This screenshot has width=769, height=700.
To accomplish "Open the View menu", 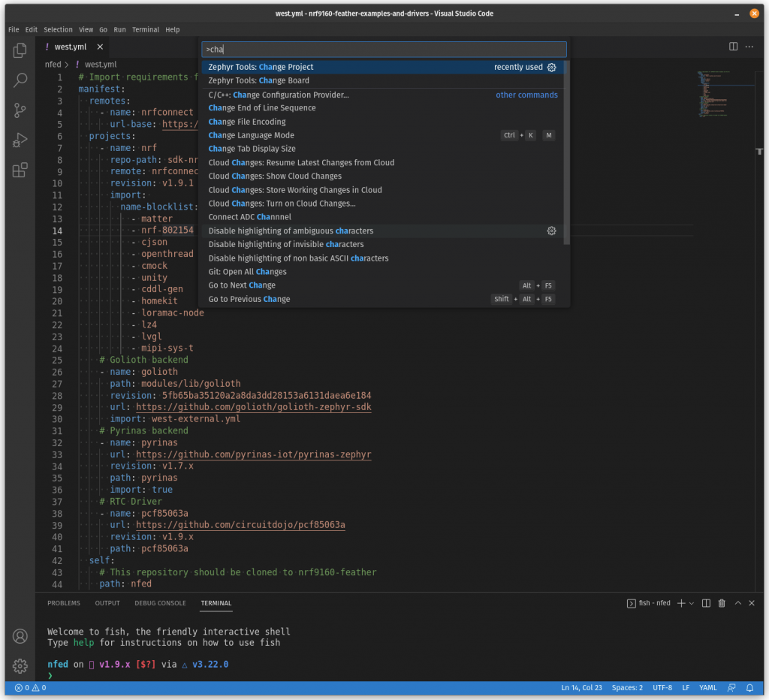I will [x=86, y=29].
